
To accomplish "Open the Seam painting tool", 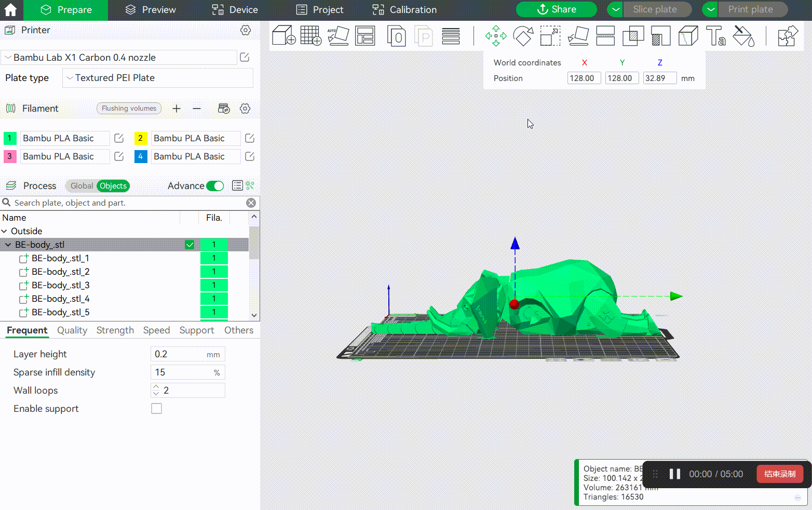I will [x=688, y=36].
